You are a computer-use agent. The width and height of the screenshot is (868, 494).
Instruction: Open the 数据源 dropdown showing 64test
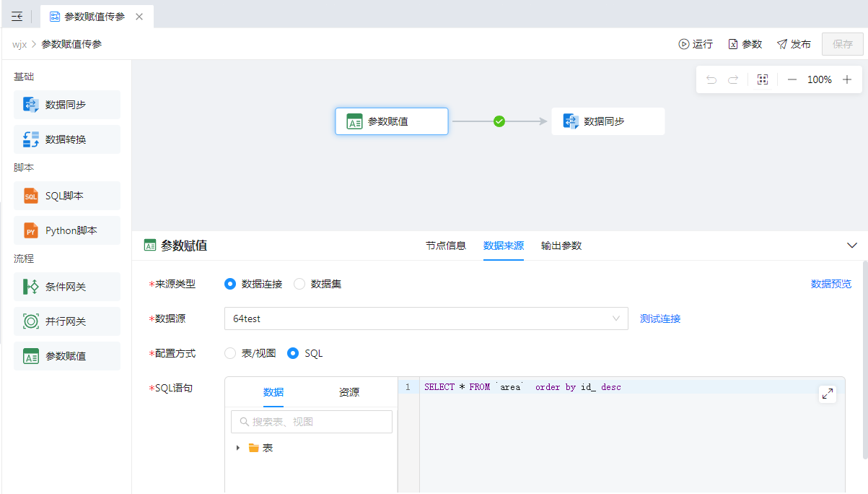click(426, 318)
